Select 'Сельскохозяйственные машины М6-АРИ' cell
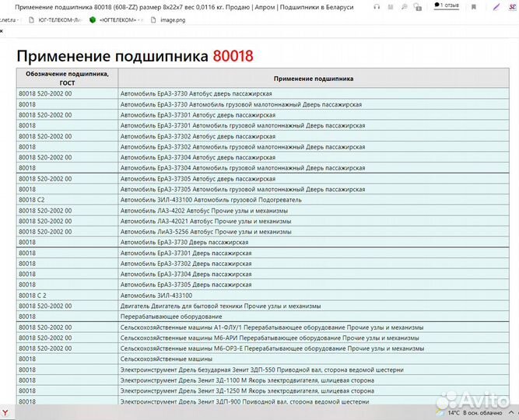The height and width of the screenshot is (420, 519). 314,338
